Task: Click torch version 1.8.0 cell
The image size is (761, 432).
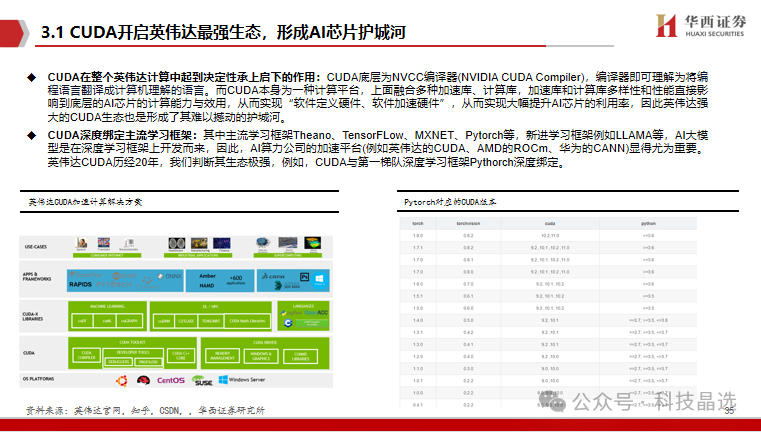Action: click(418, 236)
